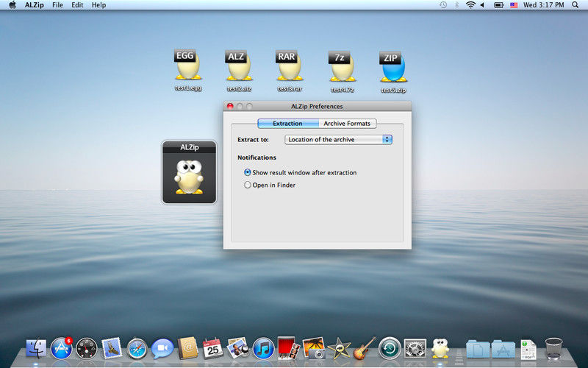
Task: Open the Help menu
Action: click(98, 5)
